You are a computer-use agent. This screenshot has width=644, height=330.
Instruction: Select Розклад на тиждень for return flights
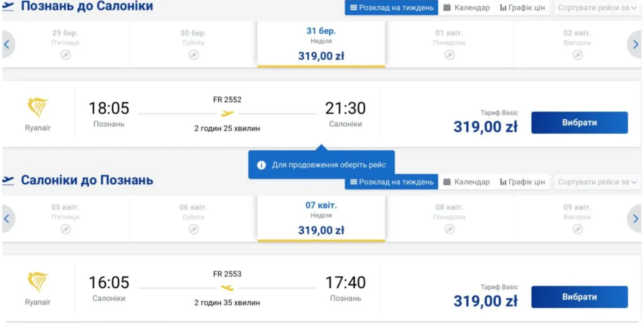point(391,182)
